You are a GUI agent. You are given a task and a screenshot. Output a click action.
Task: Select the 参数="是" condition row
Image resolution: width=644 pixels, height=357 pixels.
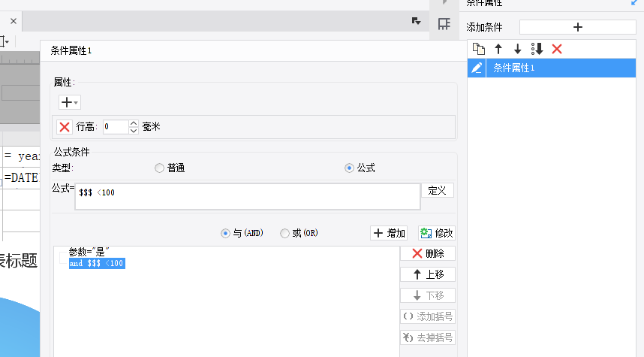click(89, 252)
